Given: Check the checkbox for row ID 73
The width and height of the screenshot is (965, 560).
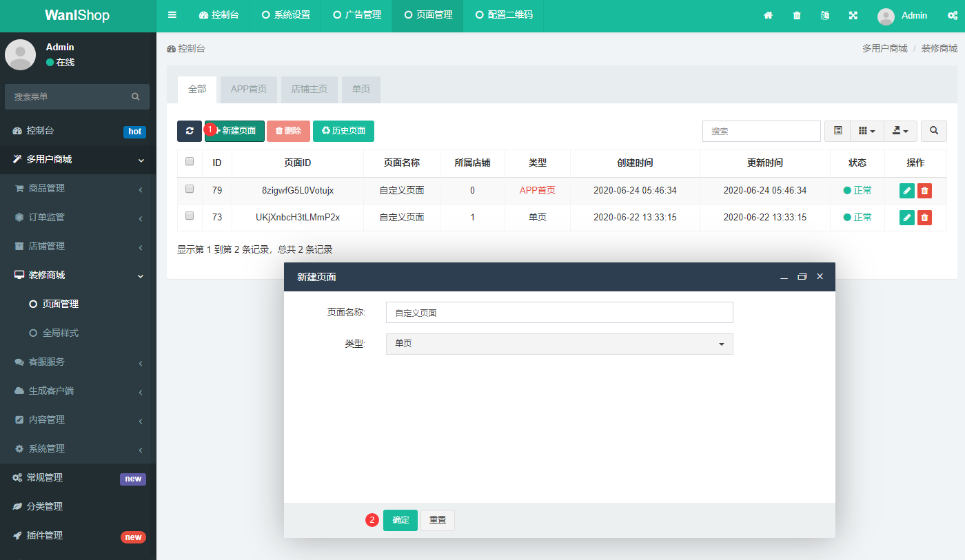Looking at the screenshot, I should click(x=190, y=216).
